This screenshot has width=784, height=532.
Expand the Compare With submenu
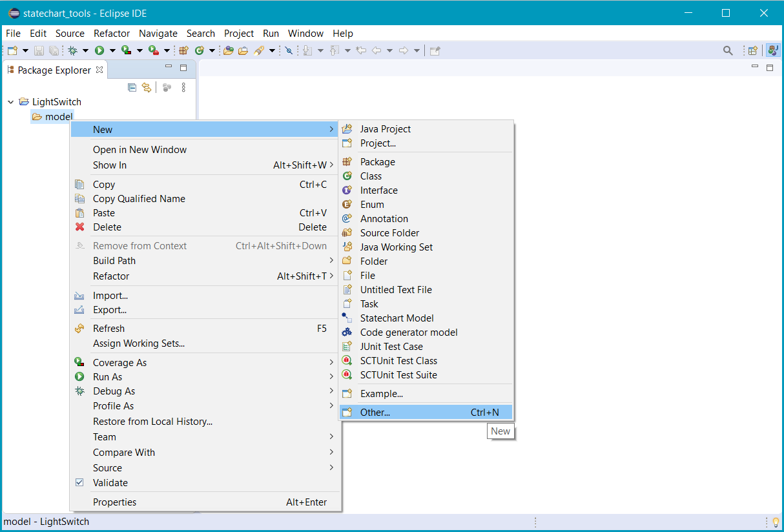205,453
